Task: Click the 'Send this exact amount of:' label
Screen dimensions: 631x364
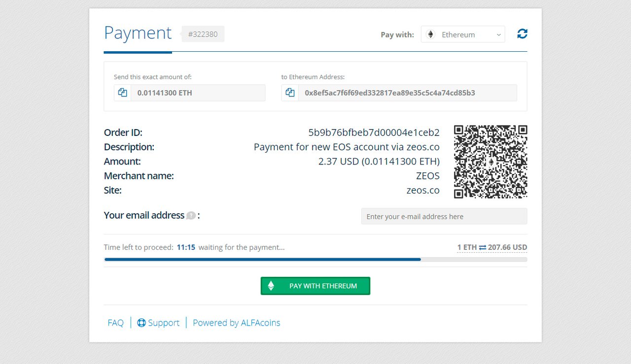Action: click(153, 77)
